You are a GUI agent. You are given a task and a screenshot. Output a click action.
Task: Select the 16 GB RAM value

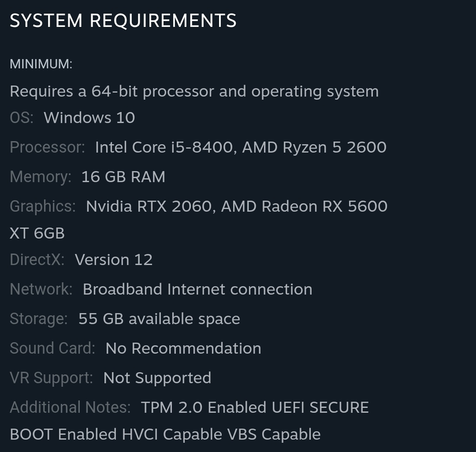[x=123, y=177]
